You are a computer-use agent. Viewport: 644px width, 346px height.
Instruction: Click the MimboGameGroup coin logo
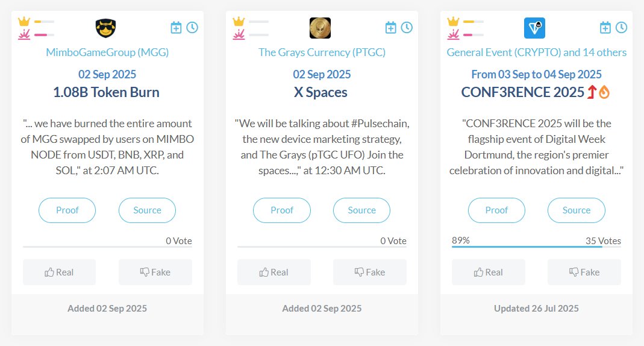[105, 28]
